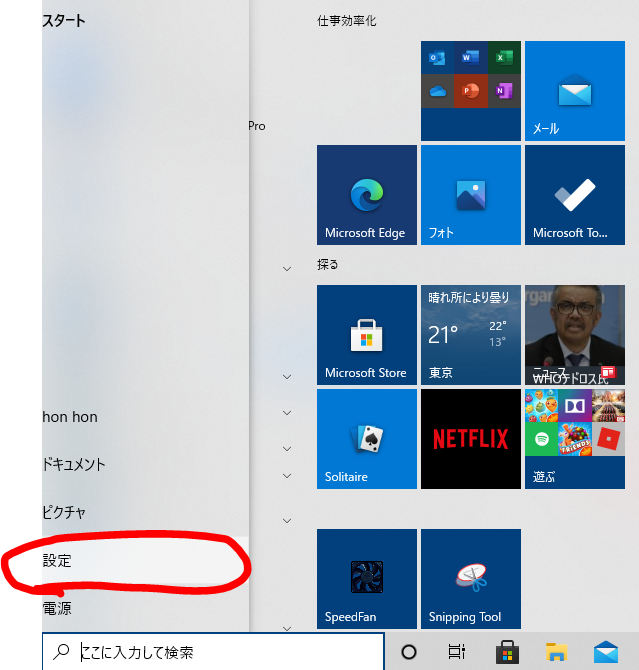Click the 仕事効率化 group header
Screen dimensions: 639x670
[347, 21]
